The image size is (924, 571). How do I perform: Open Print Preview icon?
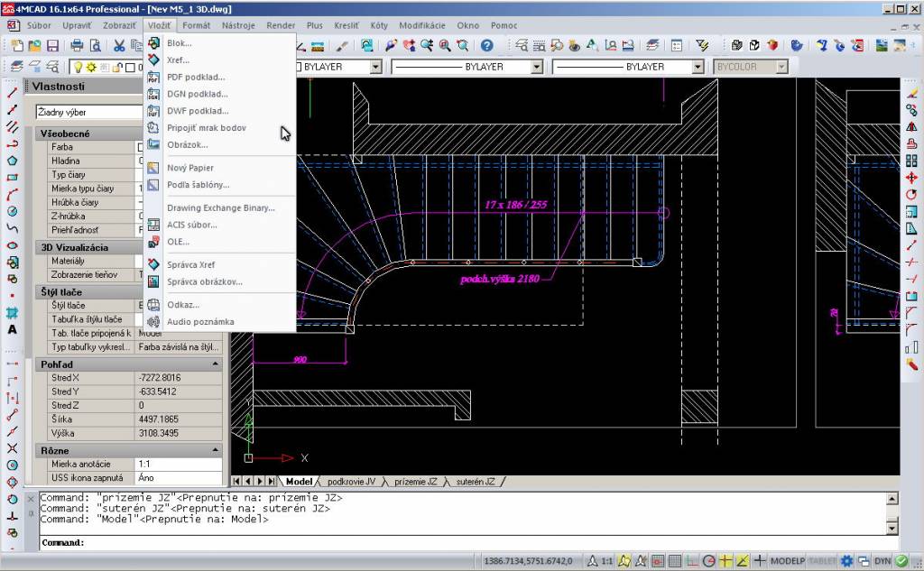pyautogui.click(x=95, y=45)
